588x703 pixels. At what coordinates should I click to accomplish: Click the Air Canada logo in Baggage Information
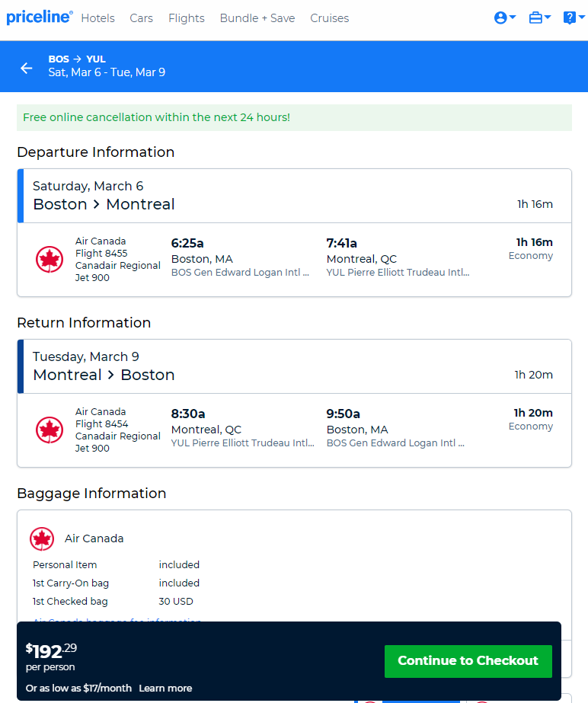[x=42, y=538]
